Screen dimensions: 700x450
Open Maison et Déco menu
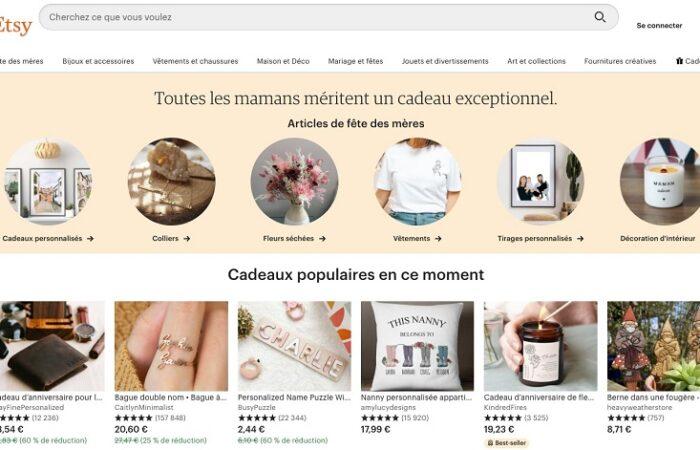(x=283, y=61)
